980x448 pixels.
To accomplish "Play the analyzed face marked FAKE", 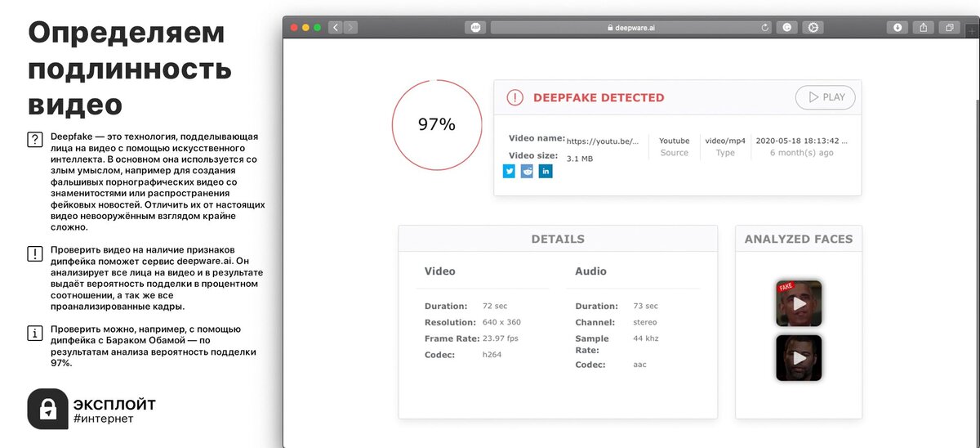I will 799,303.
